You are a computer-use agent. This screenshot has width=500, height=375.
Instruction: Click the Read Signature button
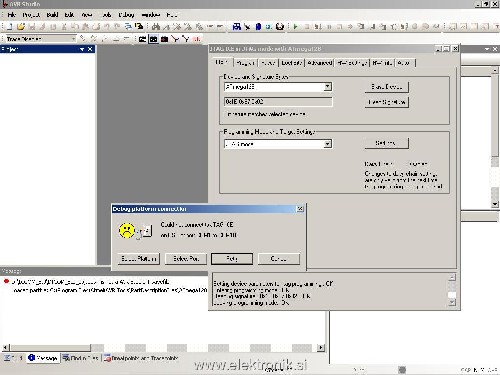tap(387, 102)
